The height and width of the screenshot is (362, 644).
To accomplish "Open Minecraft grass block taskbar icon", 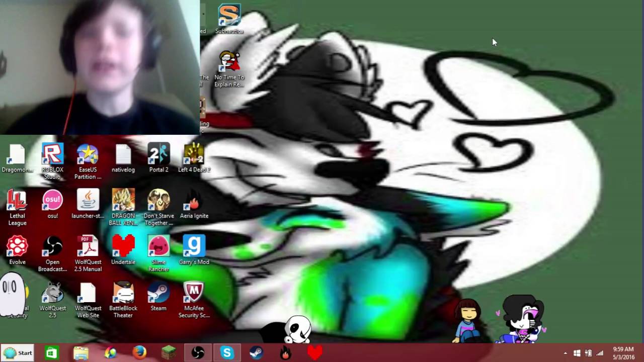I will [169, 353].
